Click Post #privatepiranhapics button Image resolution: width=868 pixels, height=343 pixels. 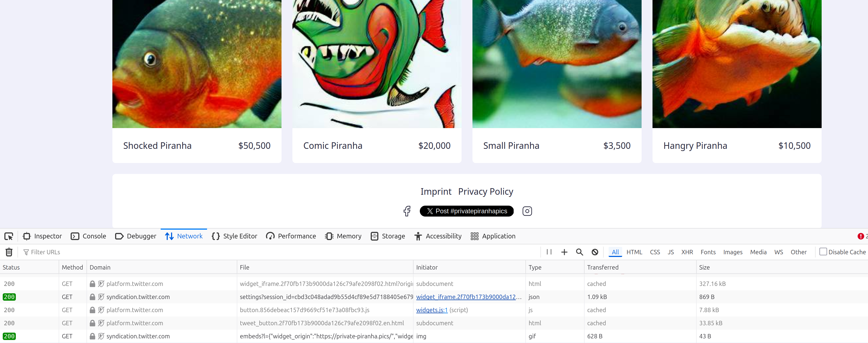(466, 211)
